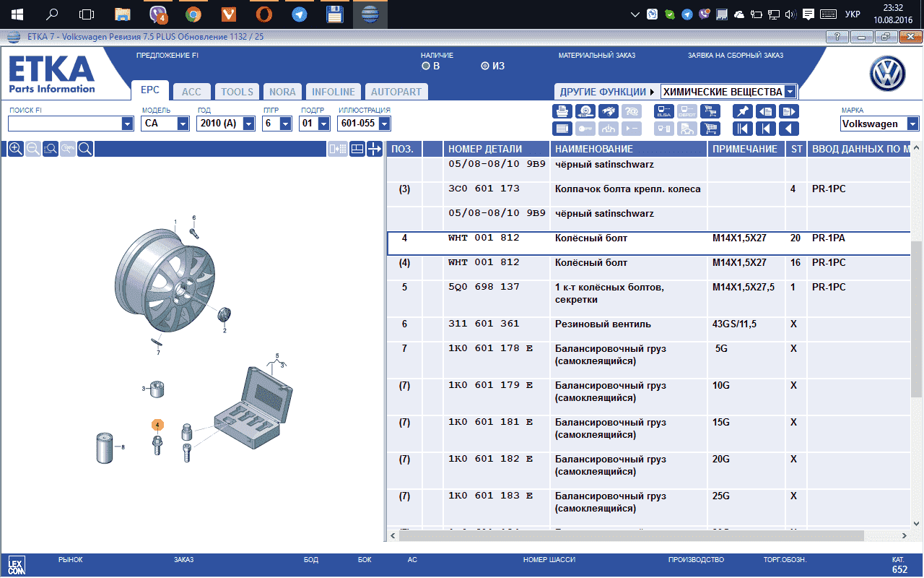This screenshot has height=578, width=924.
Task: Switch to the EPC tab
Action: coord(150,90)
